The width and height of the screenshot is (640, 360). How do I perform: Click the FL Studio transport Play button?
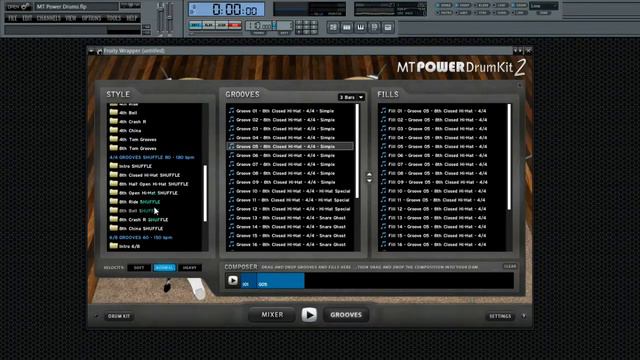(209, 25)
